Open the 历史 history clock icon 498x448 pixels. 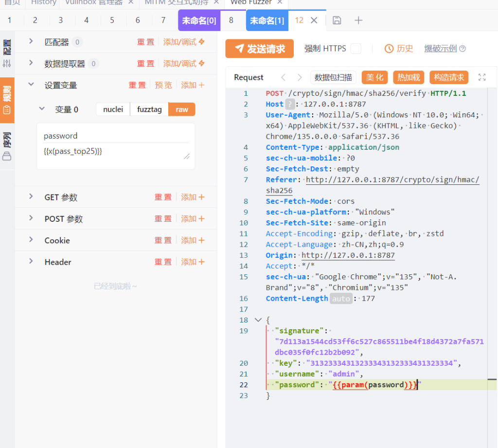389,49
